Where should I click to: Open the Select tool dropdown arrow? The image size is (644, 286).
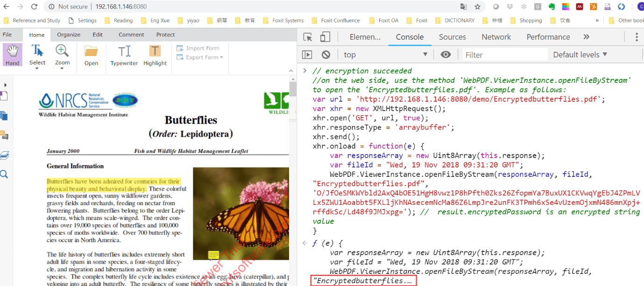[x=37, y=69]
